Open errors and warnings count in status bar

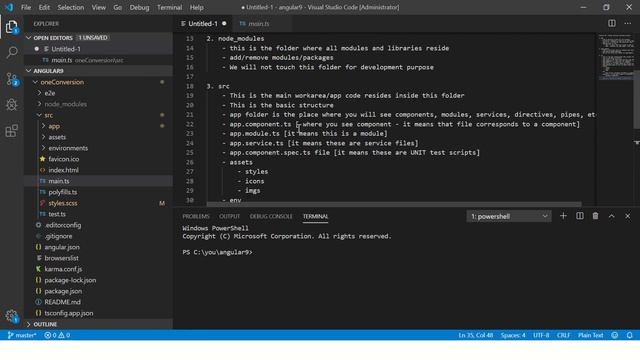[x=57, y=335]
